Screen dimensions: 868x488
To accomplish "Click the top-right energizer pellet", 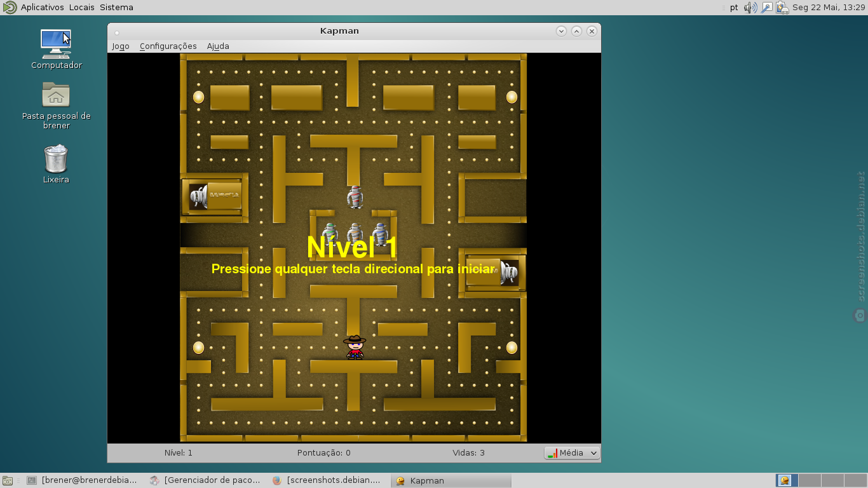I will pyautogui.click(x=512, y=97).
